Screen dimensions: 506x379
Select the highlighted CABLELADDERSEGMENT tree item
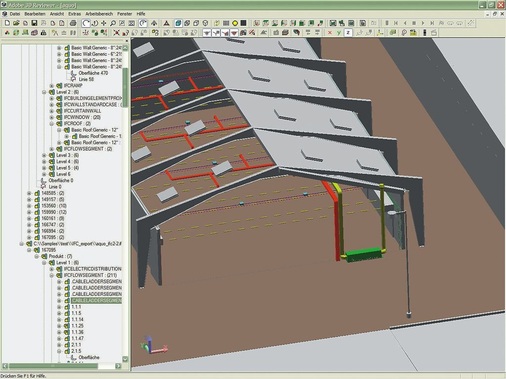[x=97, y=301]
